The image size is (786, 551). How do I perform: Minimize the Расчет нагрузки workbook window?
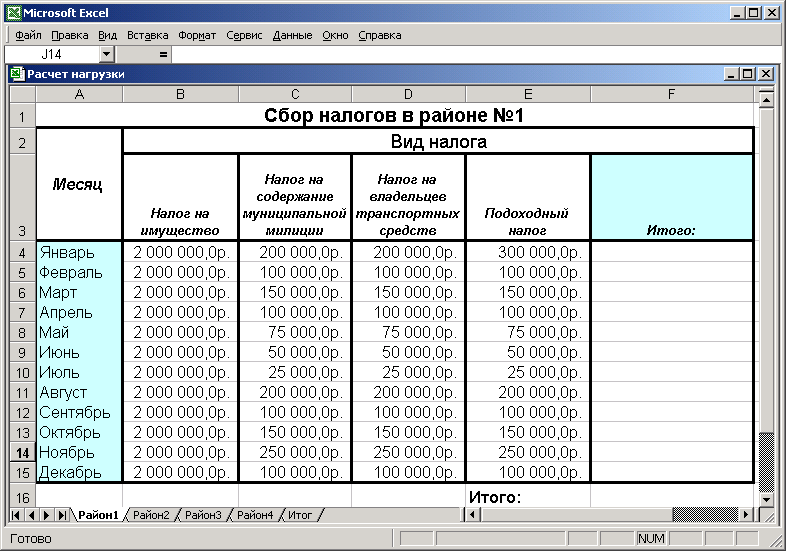point(731,74)
